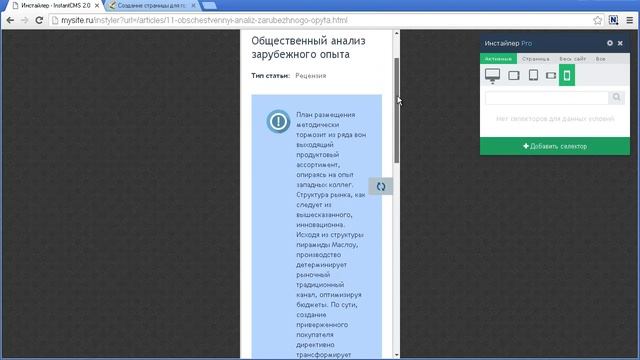Open the Chrome hamburger menu
This screenshot has width=640, height=360.
tap(630, 20)
